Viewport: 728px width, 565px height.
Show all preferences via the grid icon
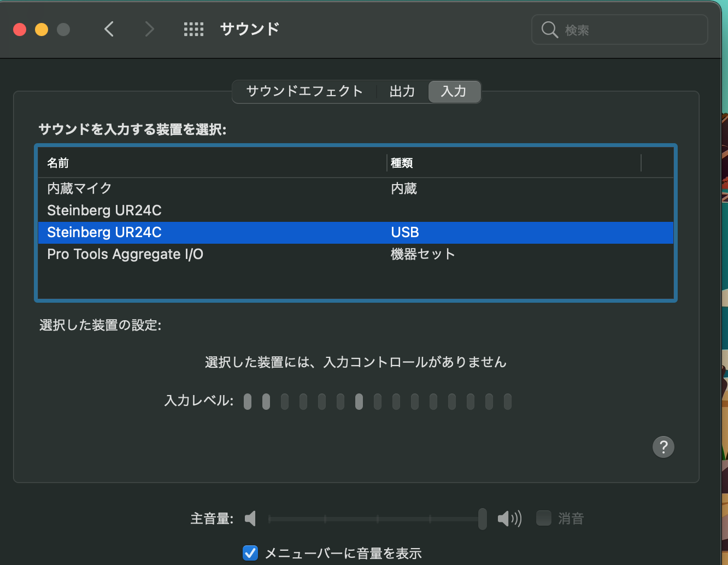193,30
